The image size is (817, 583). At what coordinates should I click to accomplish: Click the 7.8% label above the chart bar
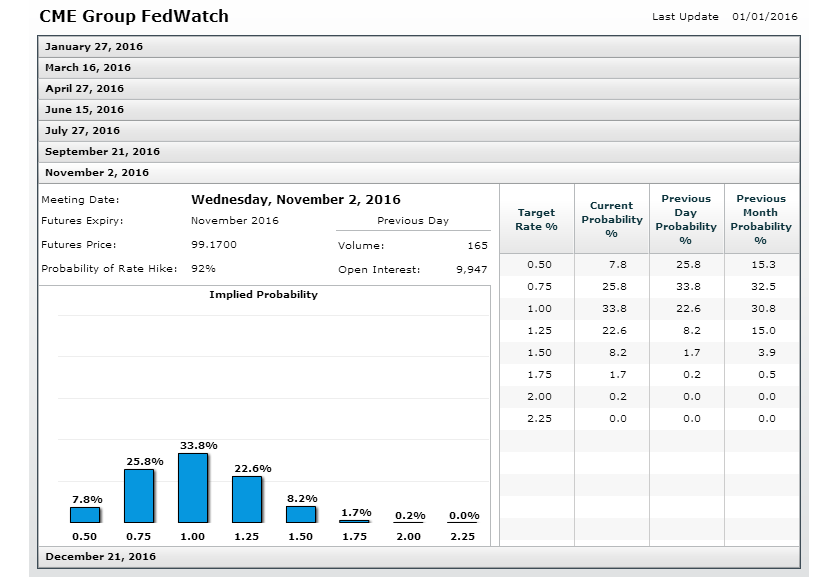[87, 499]
